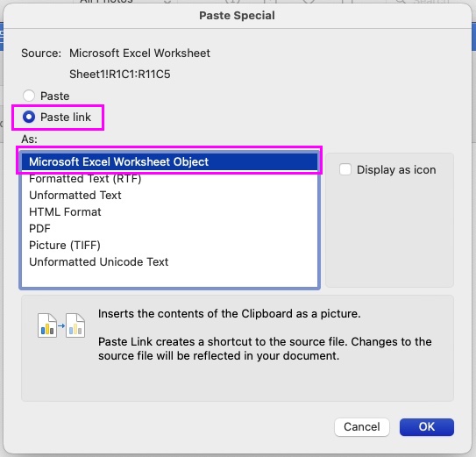The image size is (476, 457).
Task: Click the Paste Special title bar
Action: coord(237,16)
